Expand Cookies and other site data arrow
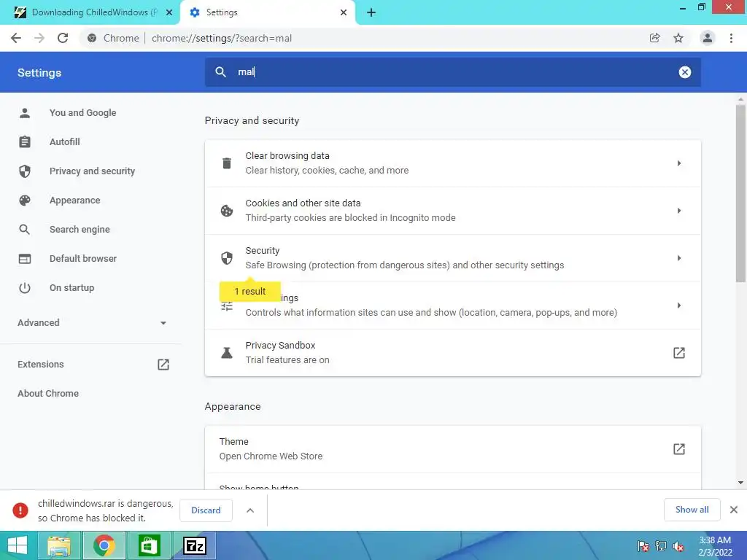The image size is (747, 560). [679, 211]
